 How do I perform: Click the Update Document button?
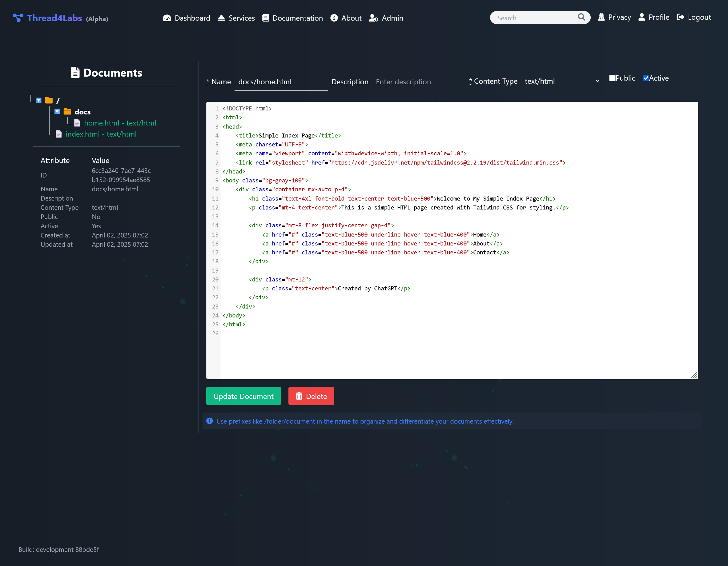pyautogui.click(x=243, y=396)
